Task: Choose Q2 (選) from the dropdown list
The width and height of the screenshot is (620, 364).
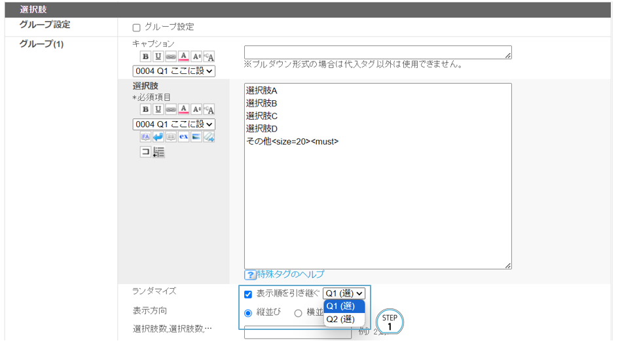Action: (340, 319)
